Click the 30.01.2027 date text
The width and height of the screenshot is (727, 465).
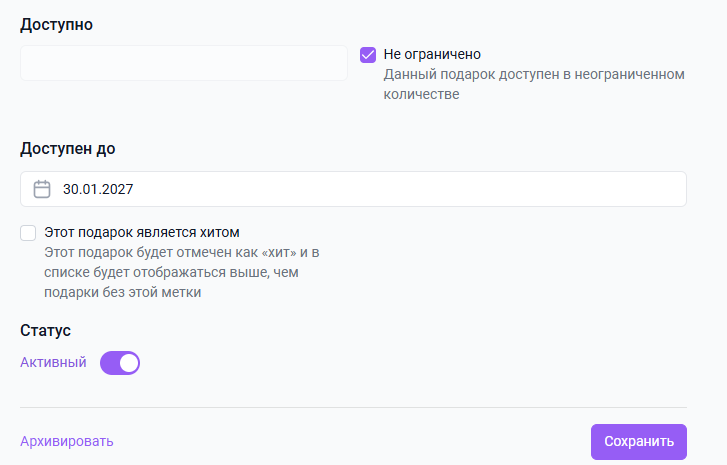[98, 189]
